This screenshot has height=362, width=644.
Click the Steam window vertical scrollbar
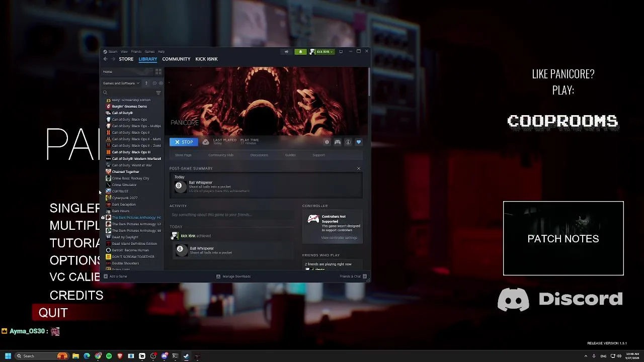(x=369, y=82)
